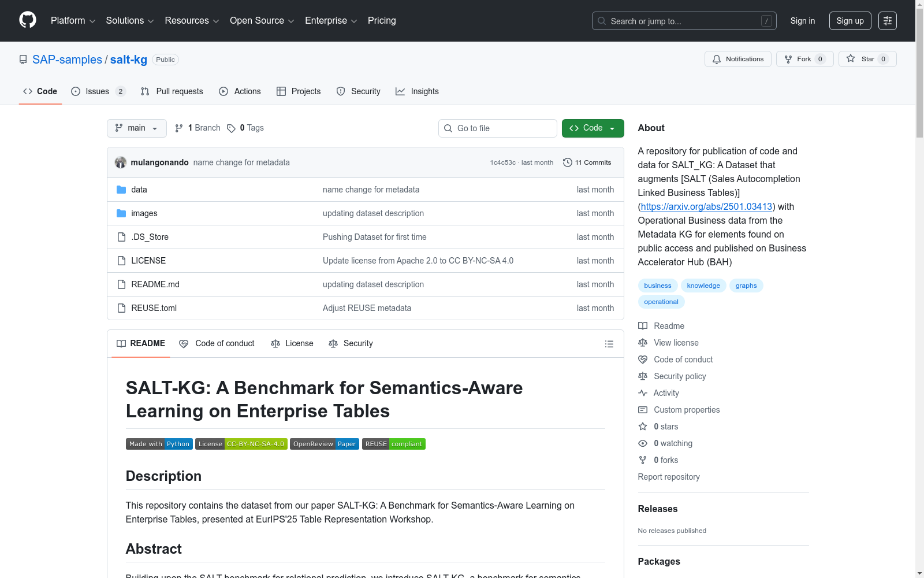Select the Code of conduct tab in README panel
924x578 pixels.
tap(217, 343)
